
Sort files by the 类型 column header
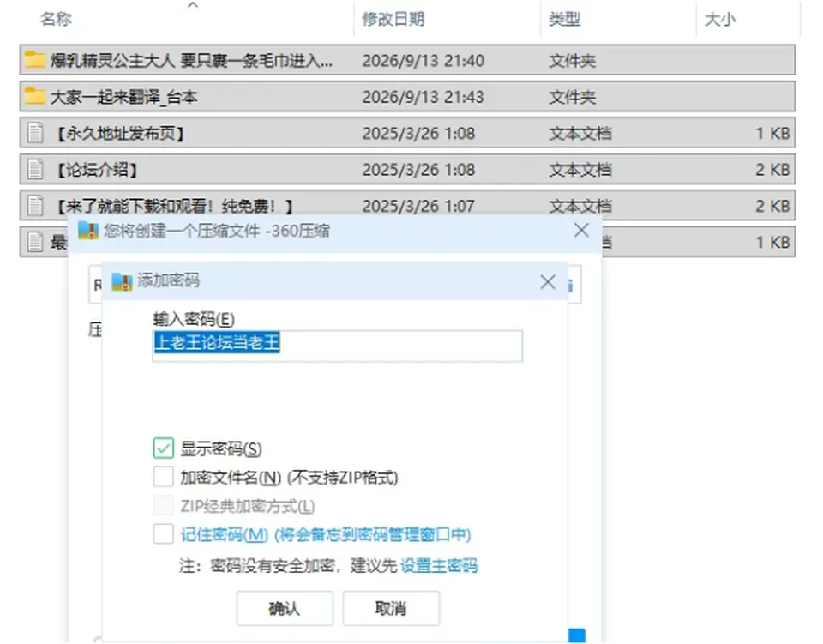(564, 20)
